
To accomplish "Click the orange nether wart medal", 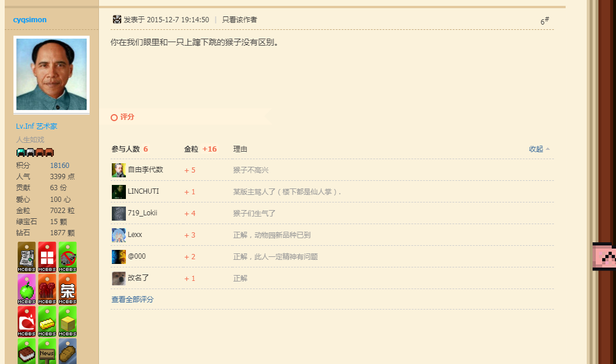I will [47, 289].
